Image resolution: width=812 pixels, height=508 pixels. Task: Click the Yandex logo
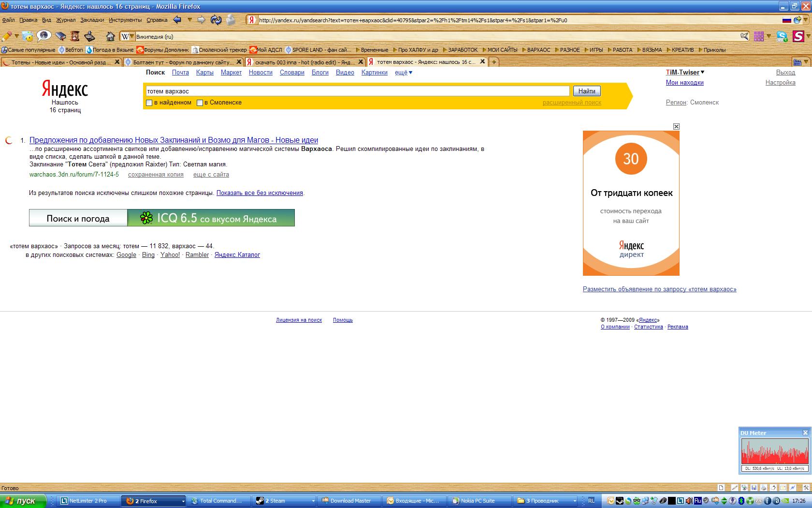[x=65, y=89]
